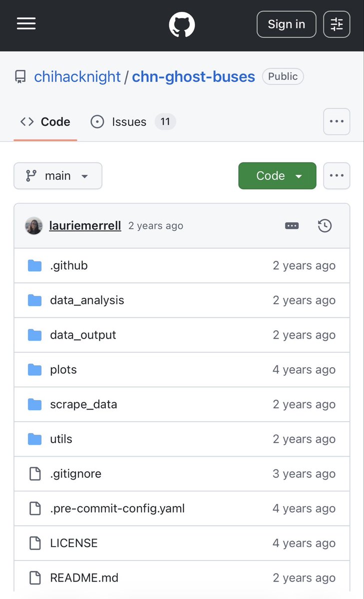This screenshot has height=599, width=364.
Task: Click plots folder icon
Action: (x=35, y=370)
